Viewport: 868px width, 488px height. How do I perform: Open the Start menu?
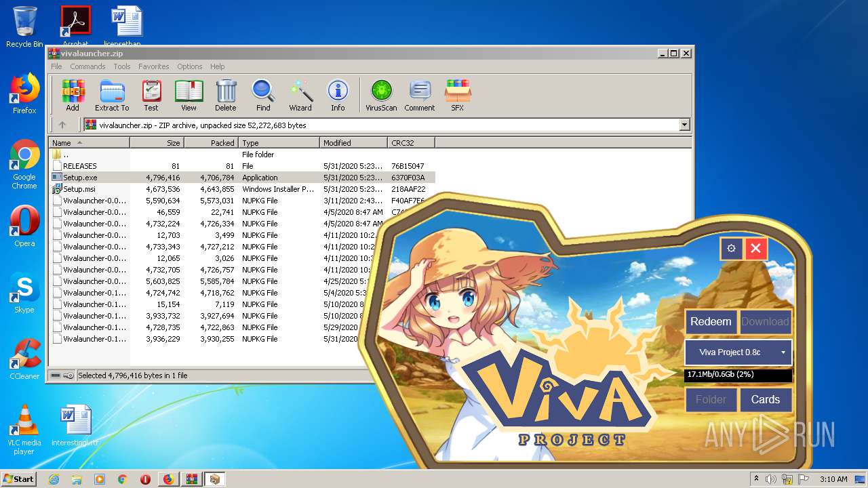tap(18, 479)
